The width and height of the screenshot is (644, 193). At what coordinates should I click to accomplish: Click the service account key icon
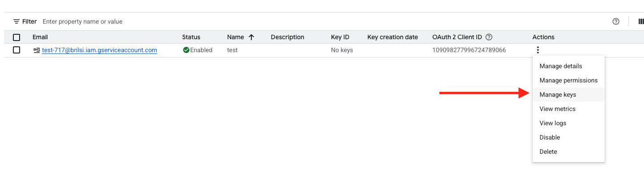pyautogui.click(x=37, y=50)
